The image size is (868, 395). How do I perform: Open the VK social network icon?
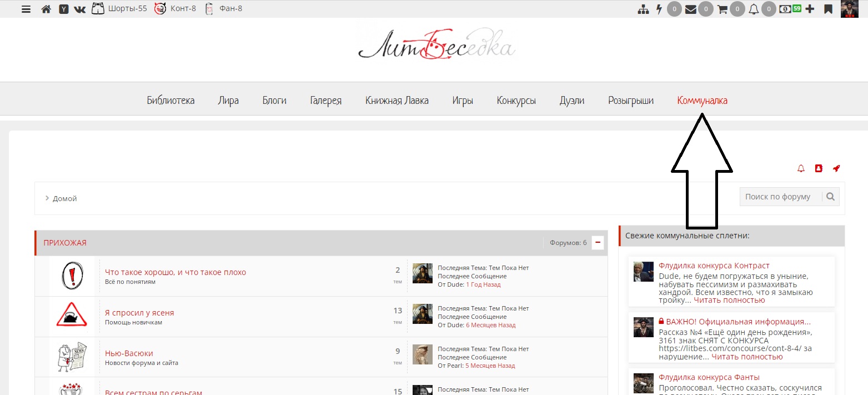point(80,9)
